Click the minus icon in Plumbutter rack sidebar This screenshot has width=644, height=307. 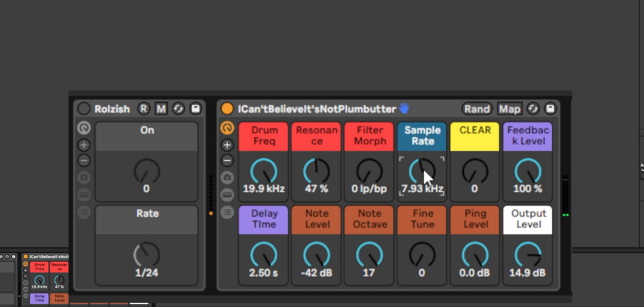click(x=227, y=160)
